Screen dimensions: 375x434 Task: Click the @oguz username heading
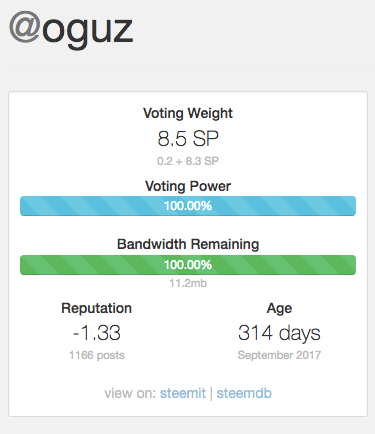[71, 28]
